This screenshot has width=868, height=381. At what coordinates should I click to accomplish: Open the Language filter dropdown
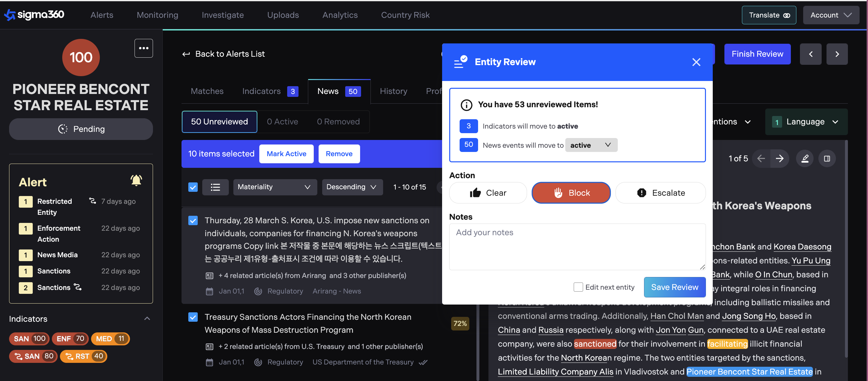coord(806,121)
